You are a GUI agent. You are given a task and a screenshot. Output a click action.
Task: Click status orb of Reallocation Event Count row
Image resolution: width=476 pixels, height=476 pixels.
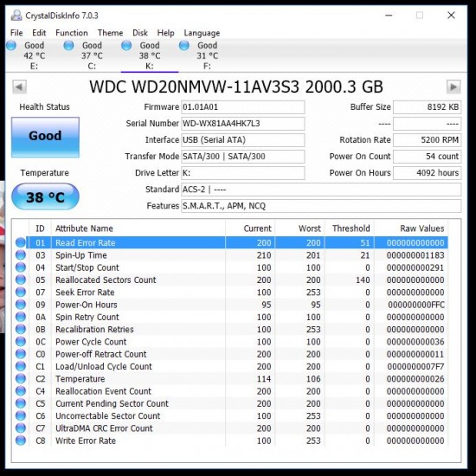[21, 391]
